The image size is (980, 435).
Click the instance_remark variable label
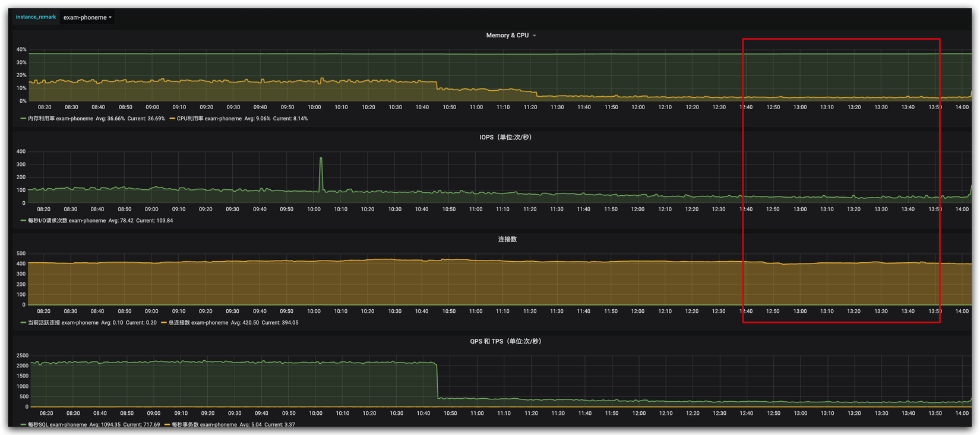coord(36,17)
